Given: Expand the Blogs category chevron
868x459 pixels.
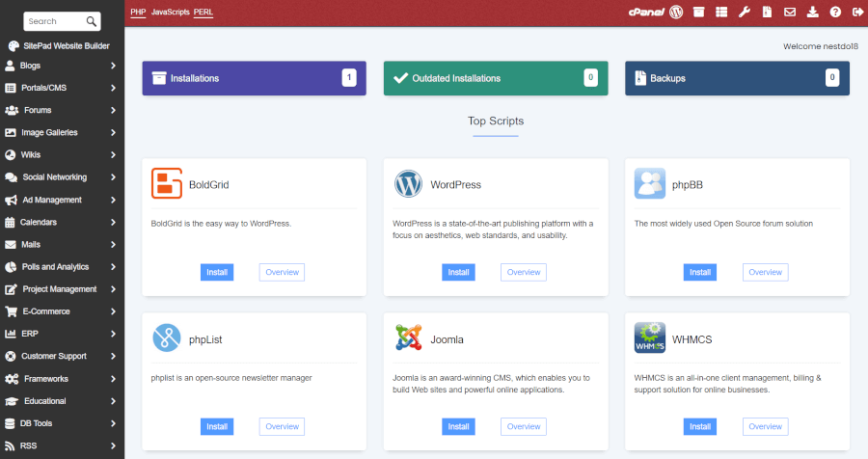Looking at the screenshot, I should click(113, 66).
